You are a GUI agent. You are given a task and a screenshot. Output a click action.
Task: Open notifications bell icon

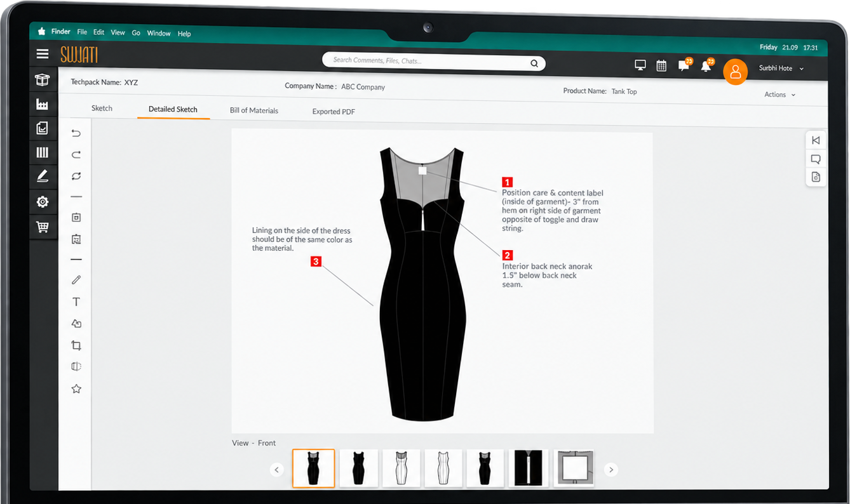click(706, 65)
